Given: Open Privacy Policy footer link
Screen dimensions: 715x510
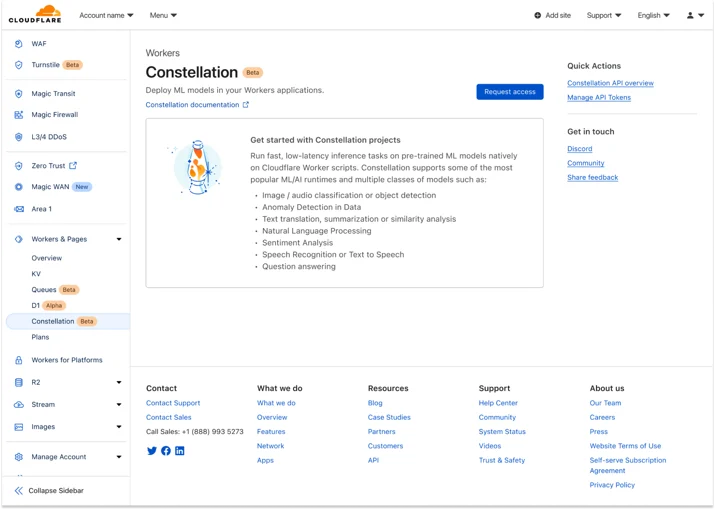Looking at the screenshot, I should click(612, 485).
